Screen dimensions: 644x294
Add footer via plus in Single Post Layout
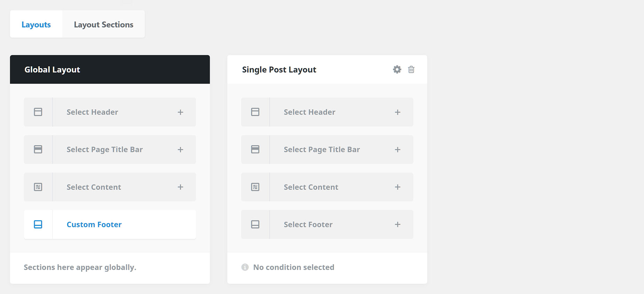click(398, 224)
